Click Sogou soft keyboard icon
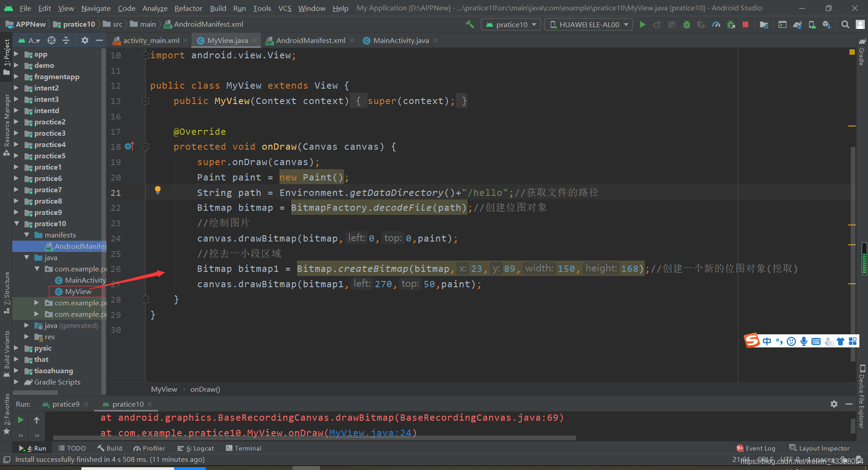The image size is (868, 470). tap(816, 341)
